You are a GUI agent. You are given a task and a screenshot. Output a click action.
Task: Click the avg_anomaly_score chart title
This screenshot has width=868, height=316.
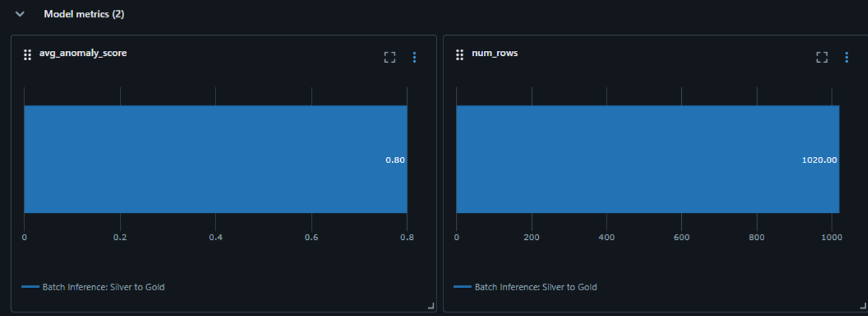tap(83, 53)
